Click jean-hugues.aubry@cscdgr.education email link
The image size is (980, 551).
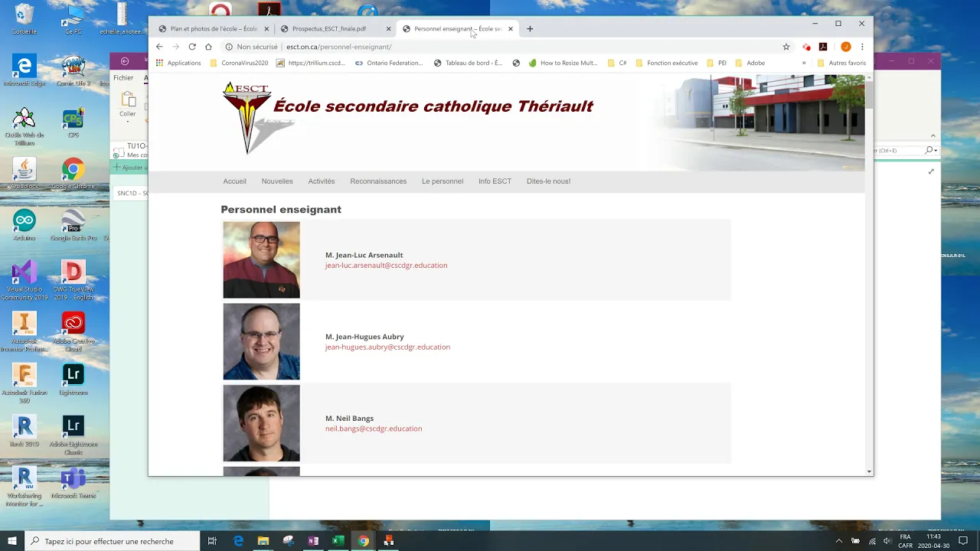(387, 347)
